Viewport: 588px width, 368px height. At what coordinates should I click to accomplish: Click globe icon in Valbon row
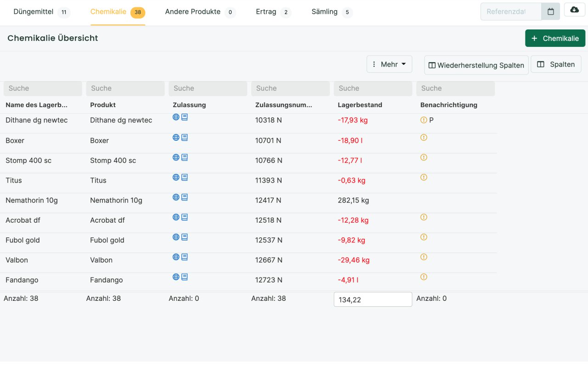(x=176, y=257)
